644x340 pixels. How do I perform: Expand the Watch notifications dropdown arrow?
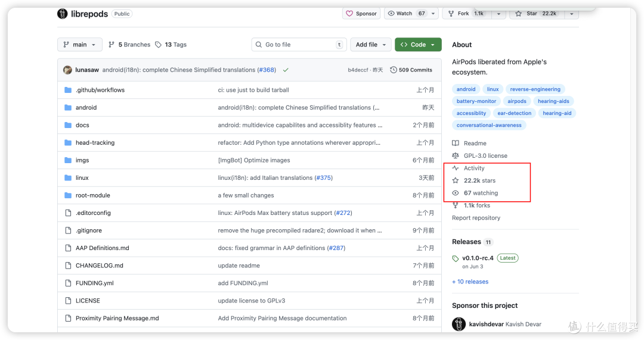(434, 14)
